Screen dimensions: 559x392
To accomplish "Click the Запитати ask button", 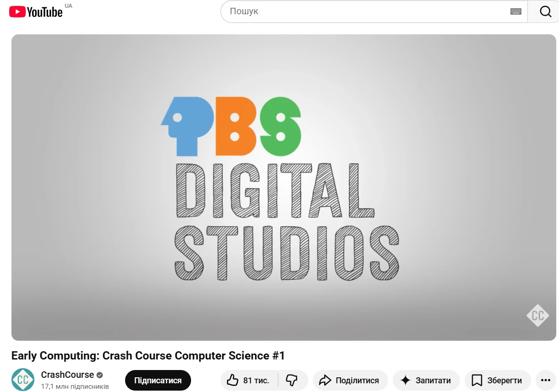I will click(426, 381).
